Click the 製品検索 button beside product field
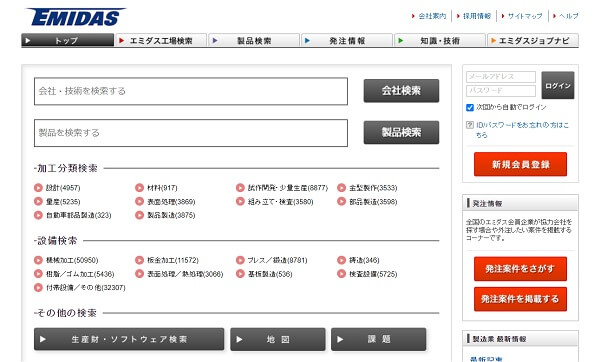This screenshot has height=362, width=600. (401, 132)
